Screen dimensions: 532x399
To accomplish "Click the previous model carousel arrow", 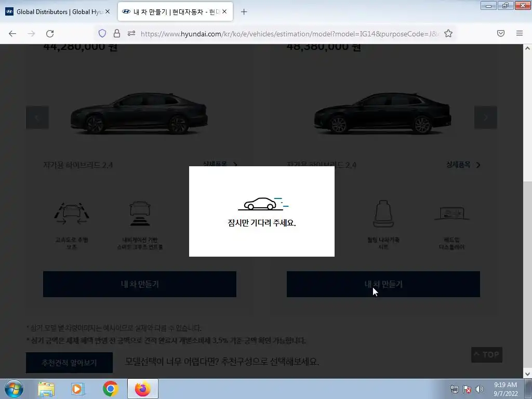I will pos(37,117).
